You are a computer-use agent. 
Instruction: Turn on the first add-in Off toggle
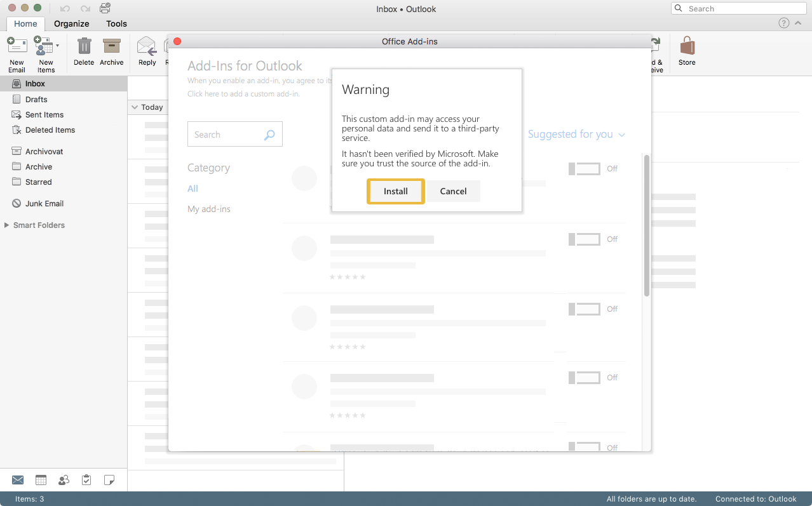pyautogui.click(x=584, y=169)
